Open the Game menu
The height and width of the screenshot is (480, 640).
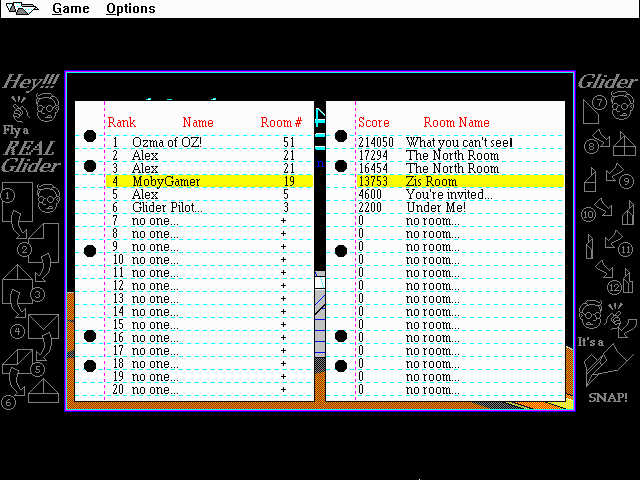point(70,9)
